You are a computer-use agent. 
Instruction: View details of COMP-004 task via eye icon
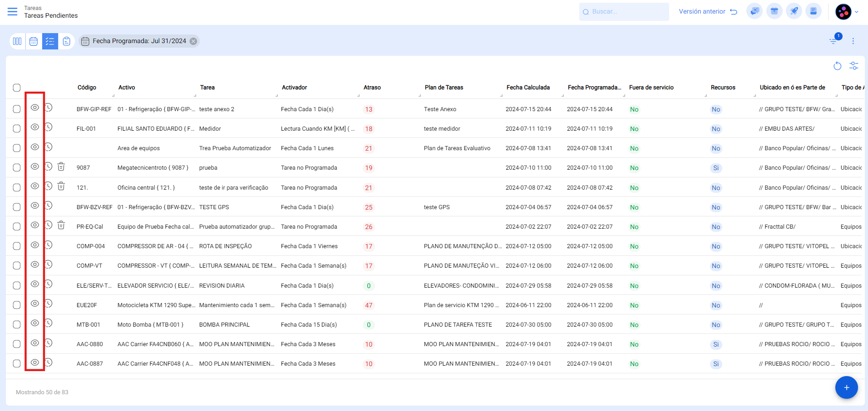tap(35, 245)
